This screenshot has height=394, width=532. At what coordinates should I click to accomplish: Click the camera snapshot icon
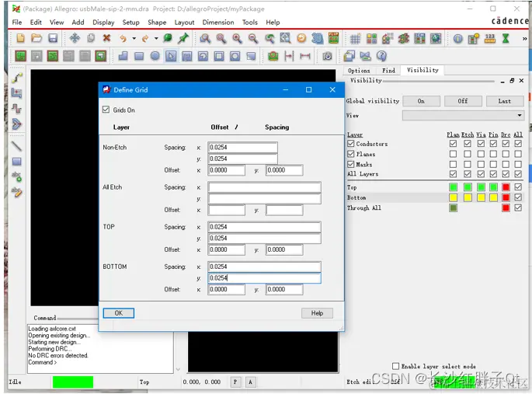click(327, 56)
